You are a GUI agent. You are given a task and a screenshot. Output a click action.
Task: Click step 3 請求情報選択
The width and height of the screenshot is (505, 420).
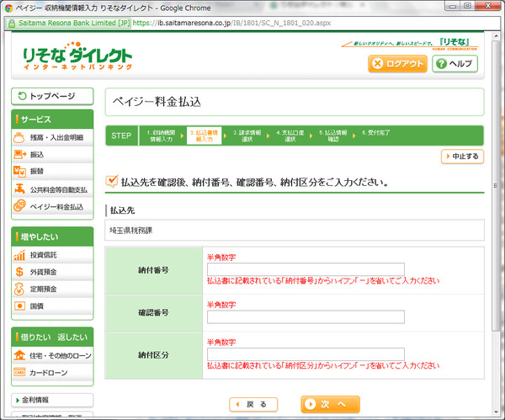[x=247, y=136]
